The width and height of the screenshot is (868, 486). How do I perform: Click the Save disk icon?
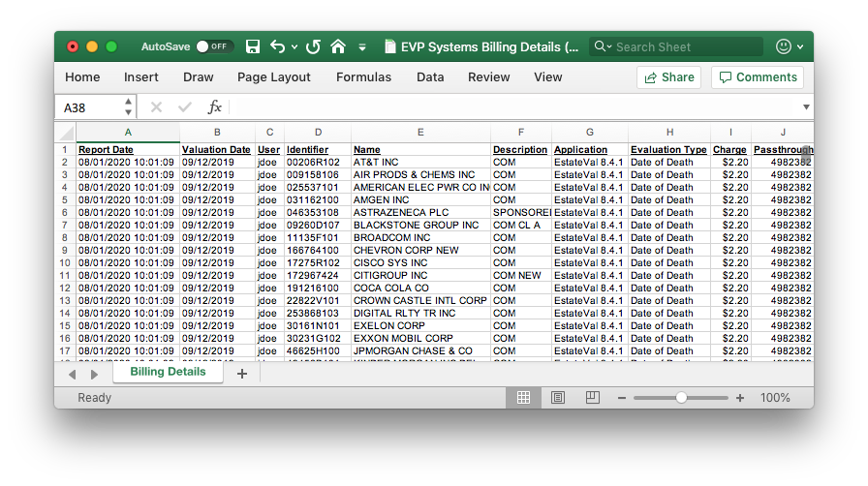pos(253,46)
